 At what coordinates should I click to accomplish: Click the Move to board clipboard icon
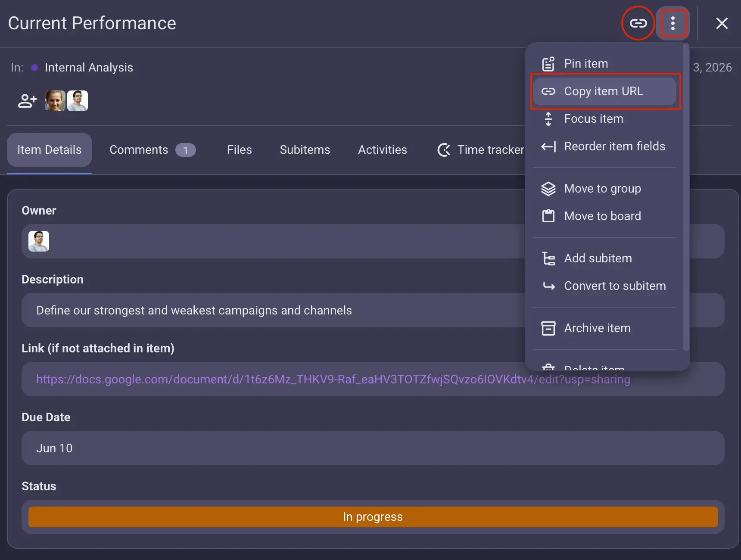[548, 216]
